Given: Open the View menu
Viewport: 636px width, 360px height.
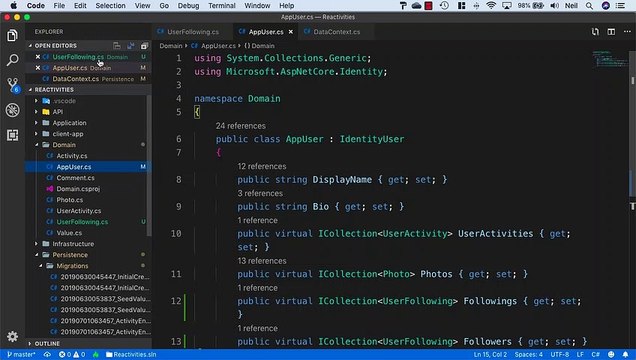Looking at the screenshot, I should pos(142,6).
